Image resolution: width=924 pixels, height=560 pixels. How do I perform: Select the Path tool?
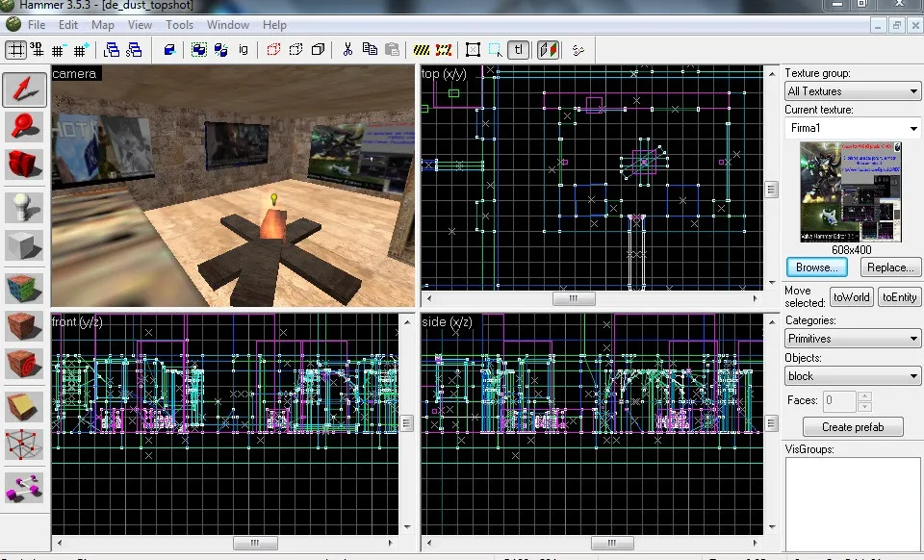(x=25, y=488)
